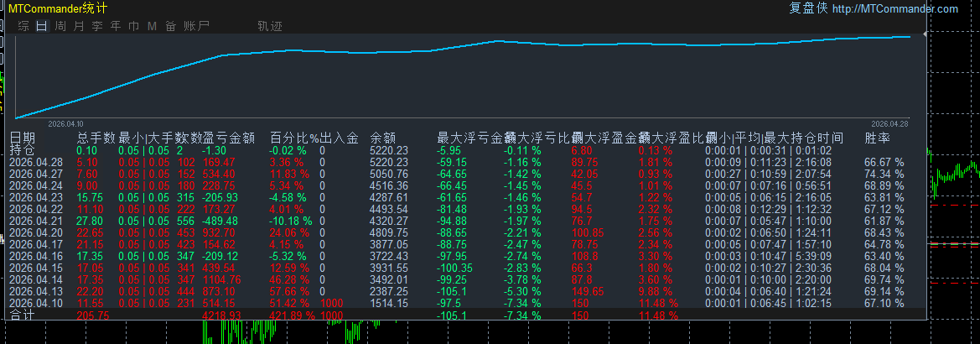This screenshot has height=344, width=980.
Task: Click the lot count 556
Action: coord(185,221)
